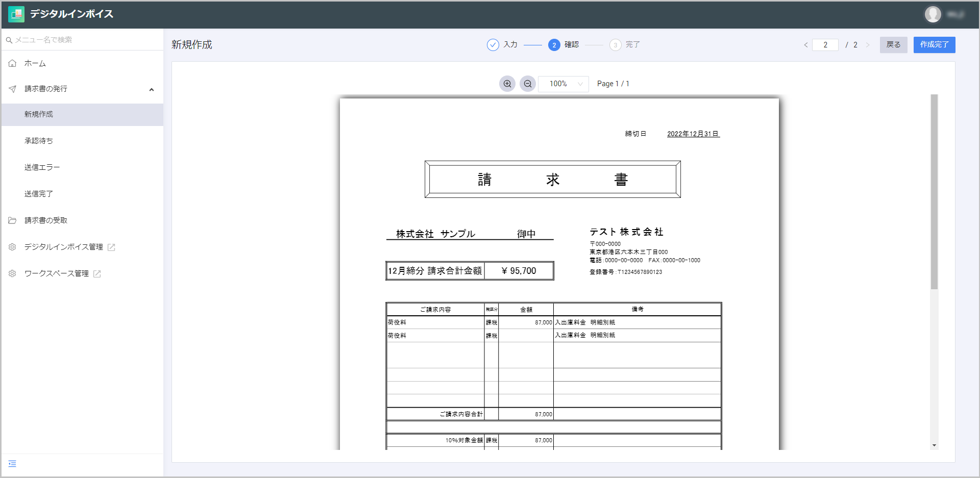Open the 送信エラー menu item

42,167
